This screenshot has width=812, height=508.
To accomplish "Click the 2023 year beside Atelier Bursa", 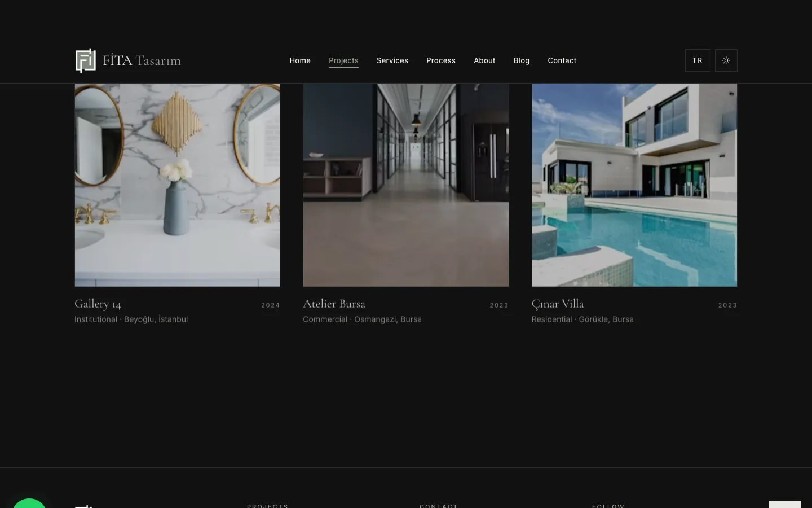I will [x=499, y=305].
